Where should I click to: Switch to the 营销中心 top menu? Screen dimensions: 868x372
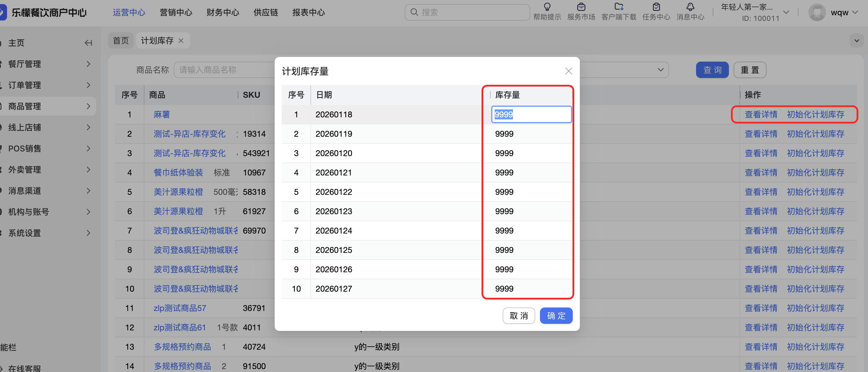(x=175, y=12)
